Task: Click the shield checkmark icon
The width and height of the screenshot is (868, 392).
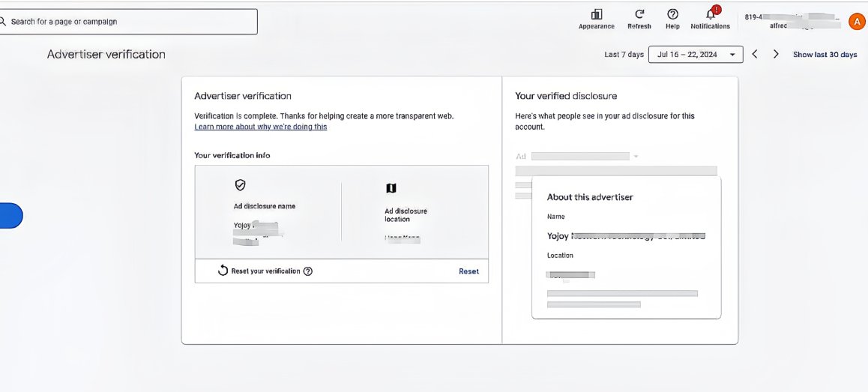Action: coord(241,185)
